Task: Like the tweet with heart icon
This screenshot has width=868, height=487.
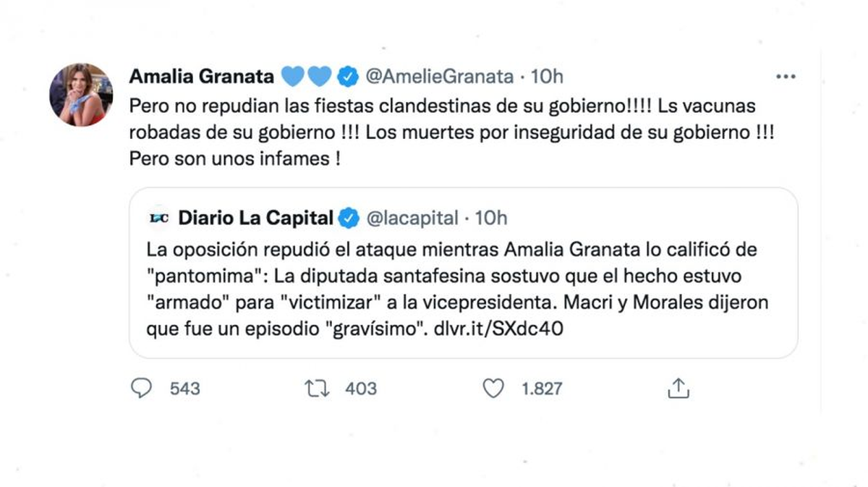Action: [493, 389]
